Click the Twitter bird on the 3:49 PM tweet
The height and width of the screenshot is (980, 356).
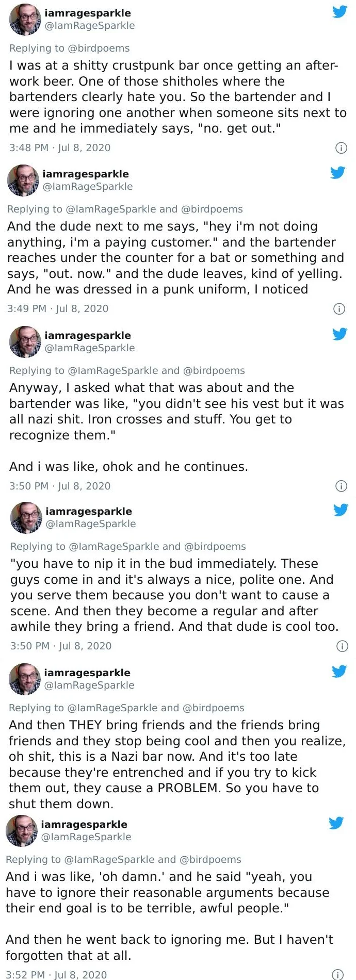pos(337,173)
